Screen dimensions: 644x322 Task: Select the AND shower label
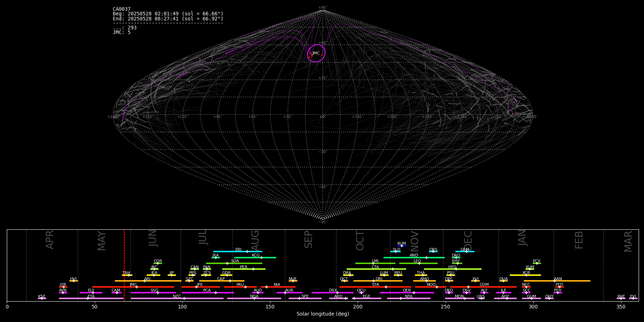point(414,255)
